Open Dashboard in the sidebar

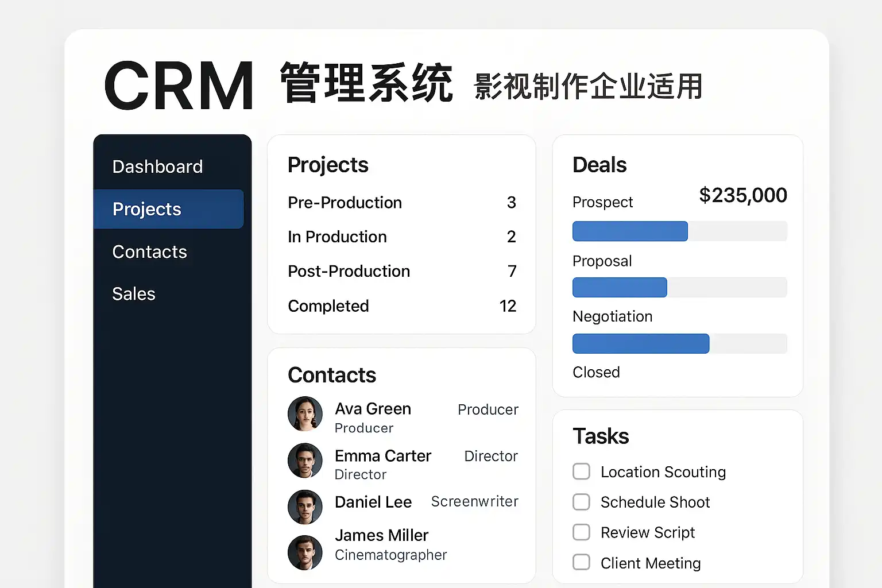157,167
